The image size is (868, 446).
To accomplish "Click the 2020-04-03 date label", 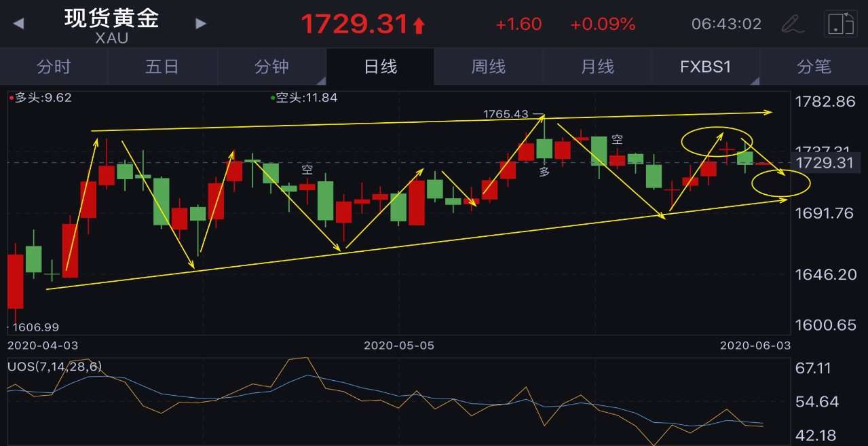I will tap(42, 345).
